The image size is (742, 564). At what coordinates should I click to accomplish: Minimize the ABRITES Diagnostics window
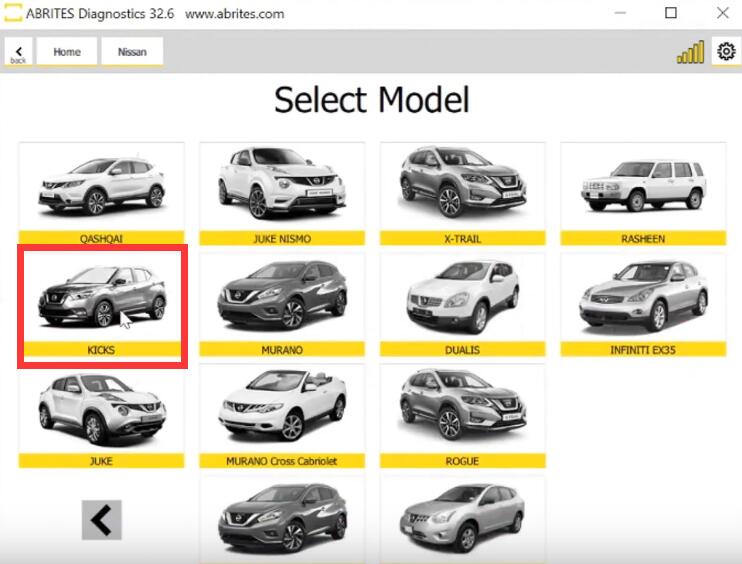(620, 13)
